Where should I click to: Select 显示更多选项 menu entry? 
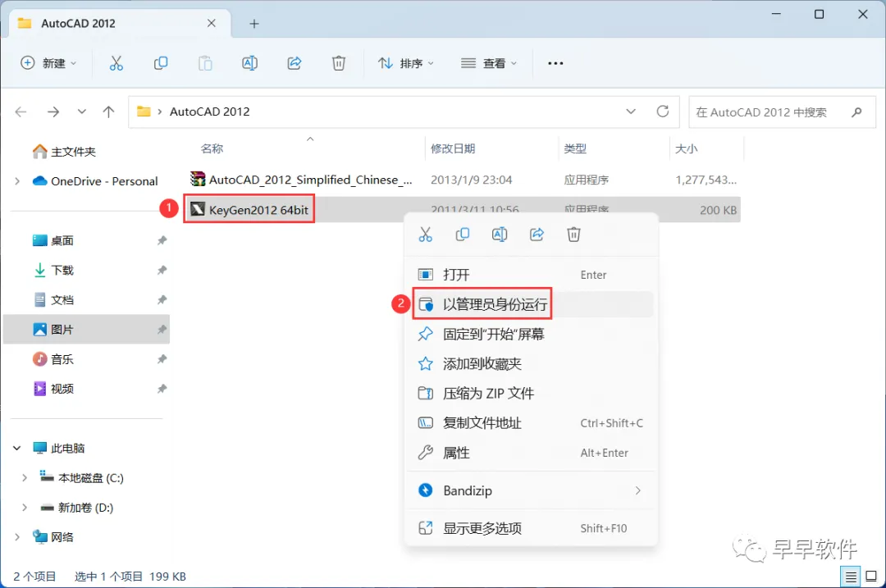pyautogui.click(x=531, y=528)
